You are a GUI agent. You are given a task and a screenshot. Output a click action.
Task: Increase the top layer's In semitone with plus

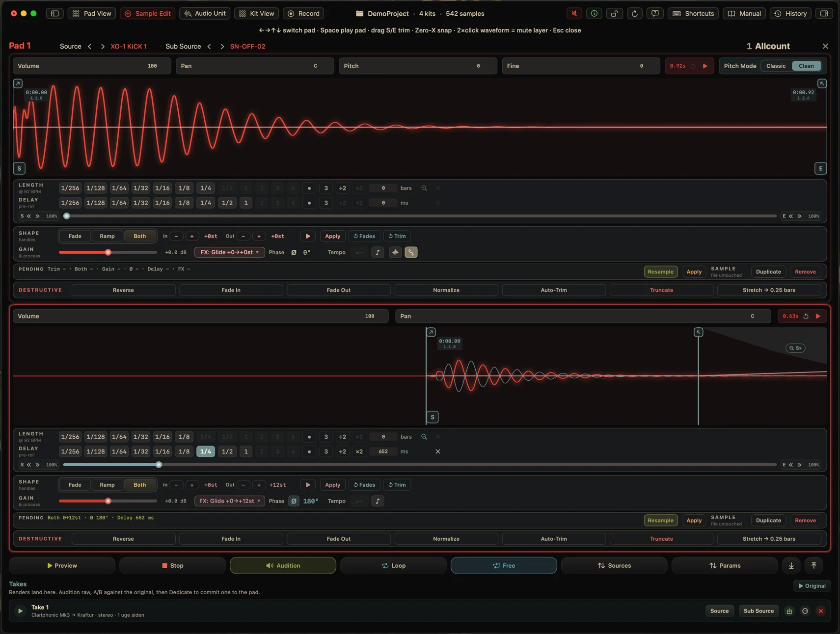click(192, 236)
